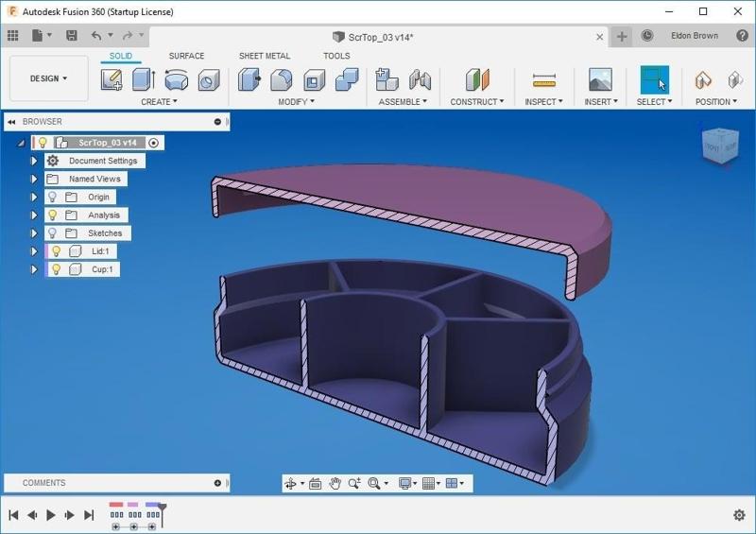Screen dimensions: 756x534
Task: Select the Extrude tool
Action: [144, 79]
